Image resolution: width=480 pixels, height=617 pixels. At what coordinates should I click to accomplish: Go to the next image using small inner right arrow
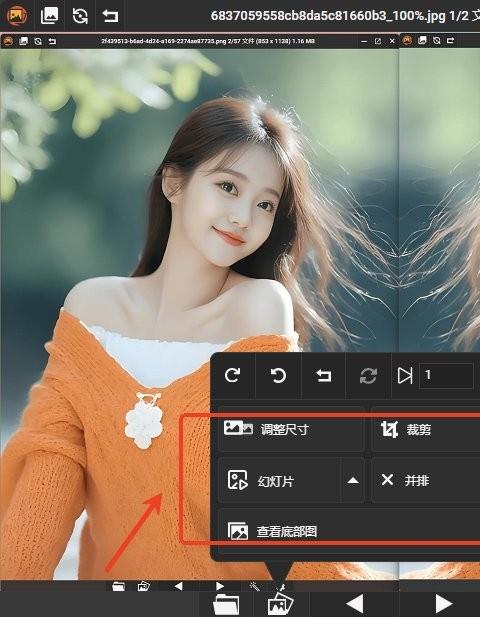click(220, 586)
